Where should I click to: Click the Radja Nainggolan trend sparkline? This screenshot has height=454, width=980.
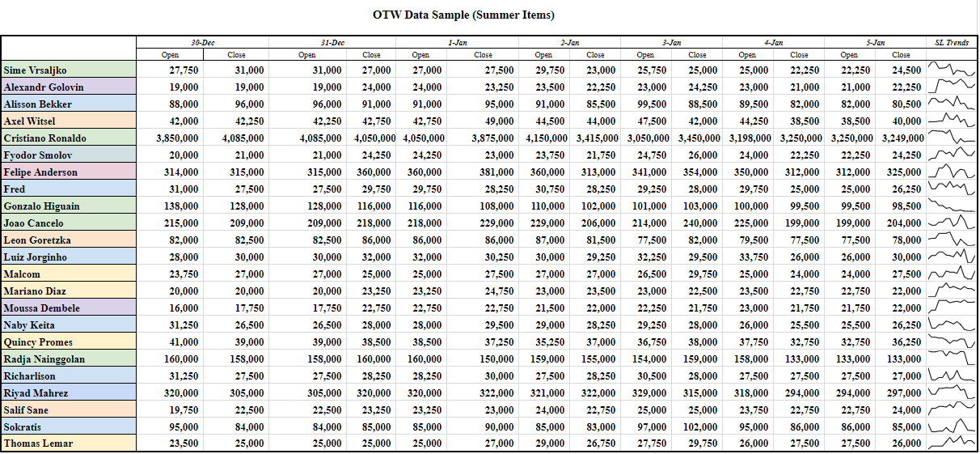click(952, 359)
